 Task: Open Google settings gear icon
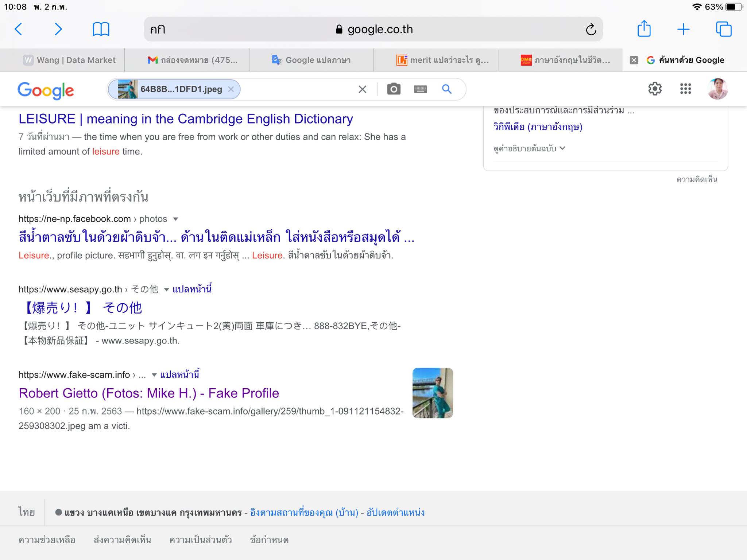[655, 89]
